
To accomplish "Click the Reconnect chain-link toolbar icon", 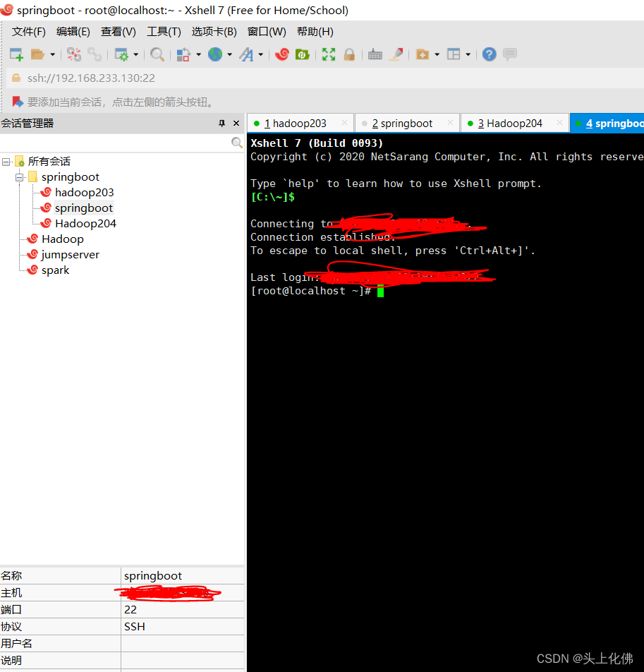I will [x=95, y=54].
